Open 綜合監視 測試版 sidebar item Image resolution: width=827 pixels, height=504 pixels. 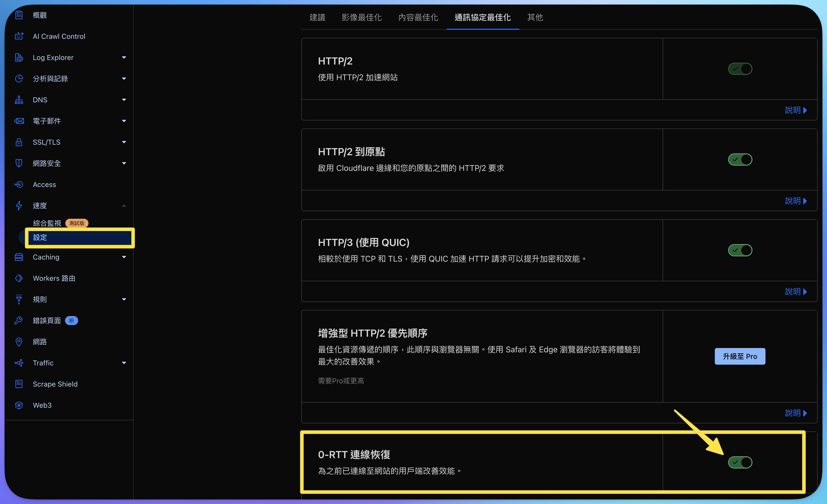[x=47, y=223]
